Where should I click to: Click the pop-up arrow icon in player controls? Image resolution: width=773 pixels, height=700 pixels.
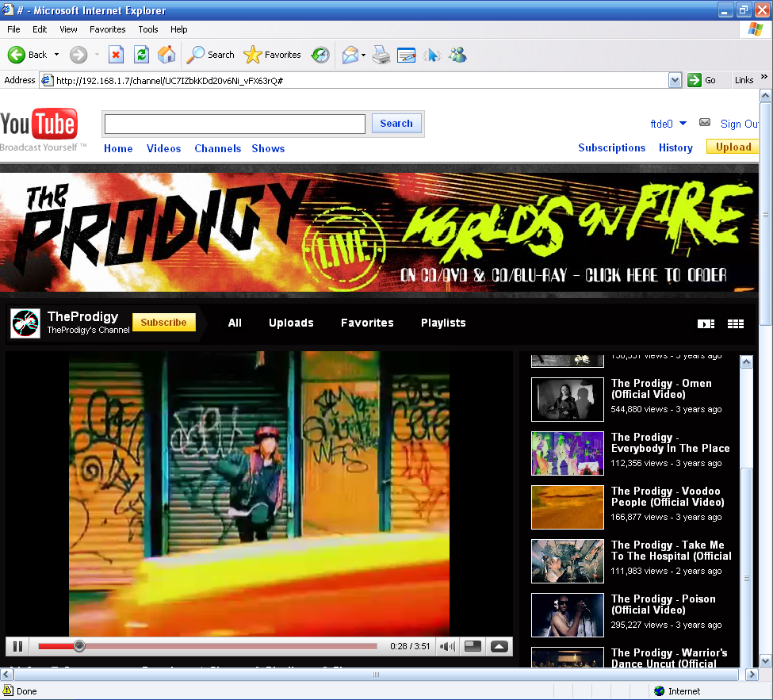tap(499, 646)
